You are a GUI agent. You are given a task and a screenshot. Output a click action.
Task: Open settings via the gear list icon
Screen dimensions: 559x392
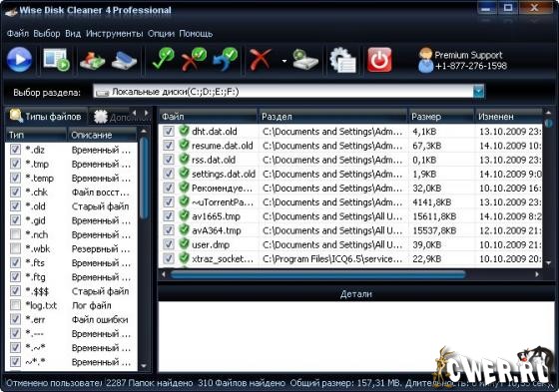tap(342, 60)
